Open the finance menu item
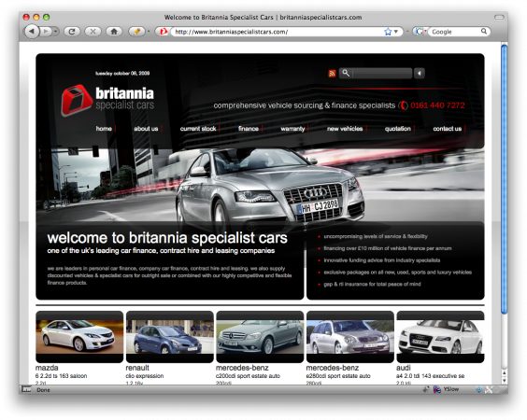Screen dimensions: 527x420 click(x=249, y=129)
